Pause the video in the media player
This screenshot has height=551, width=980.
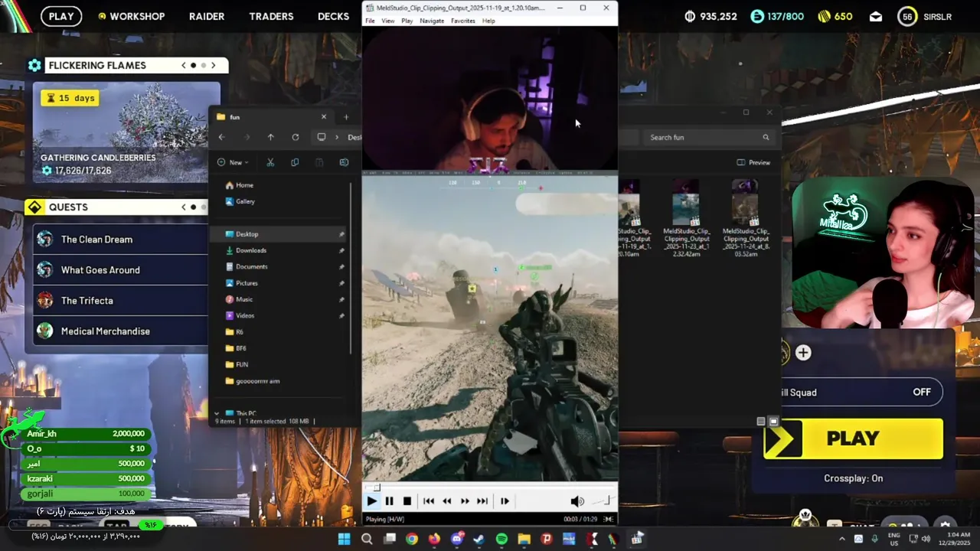[x=389, y=501]
